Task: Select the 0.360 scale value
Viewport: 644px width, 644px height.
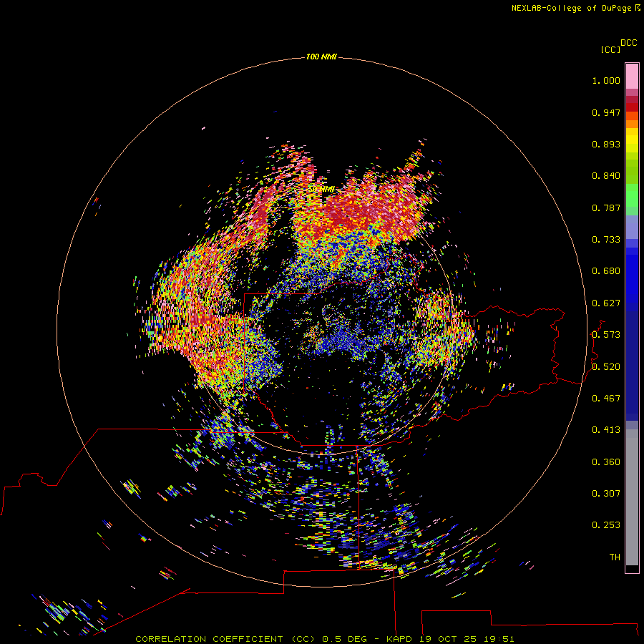Action: click(606, 462)
